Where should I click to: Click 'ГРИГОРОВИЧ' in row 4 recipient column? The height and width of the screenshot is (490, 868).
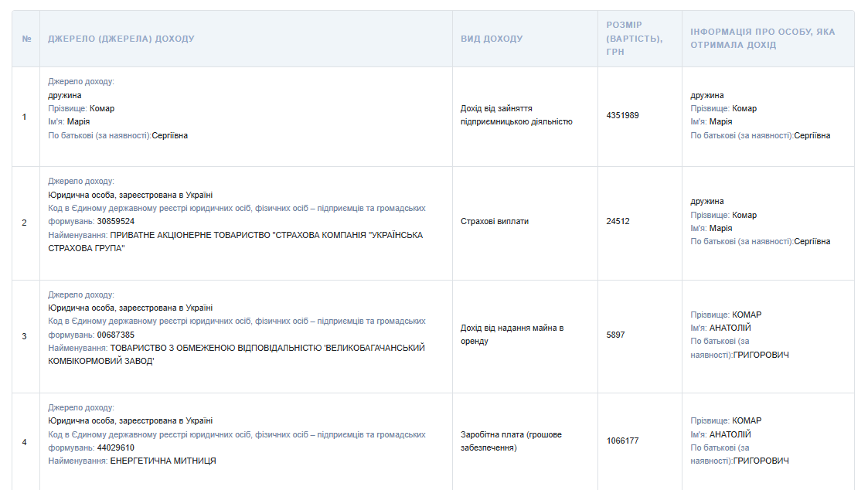(761, 461)
